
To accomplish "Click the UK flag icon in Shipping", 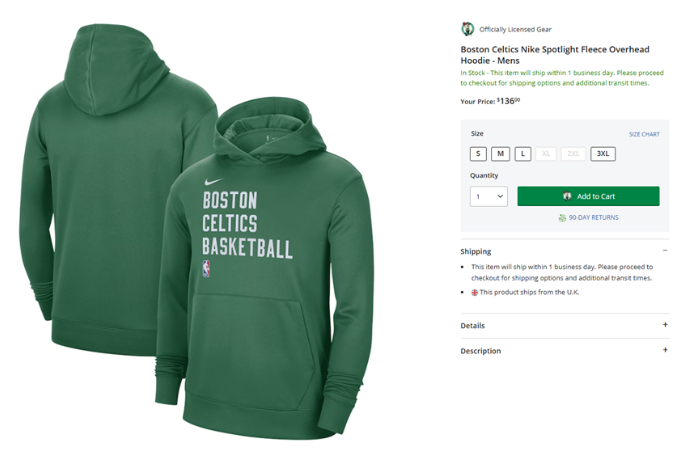I will click(475, 293).
